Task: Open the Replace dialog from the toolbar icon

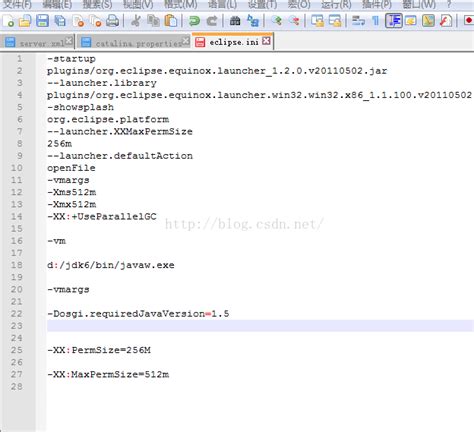Action: coord(253,21)
